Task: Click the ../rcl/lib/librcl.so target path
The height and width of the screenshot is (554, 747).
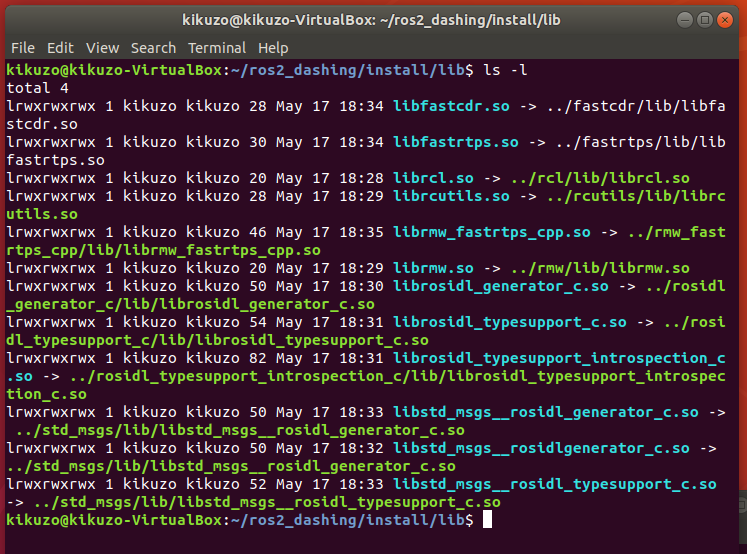Action: pos(600,178)
